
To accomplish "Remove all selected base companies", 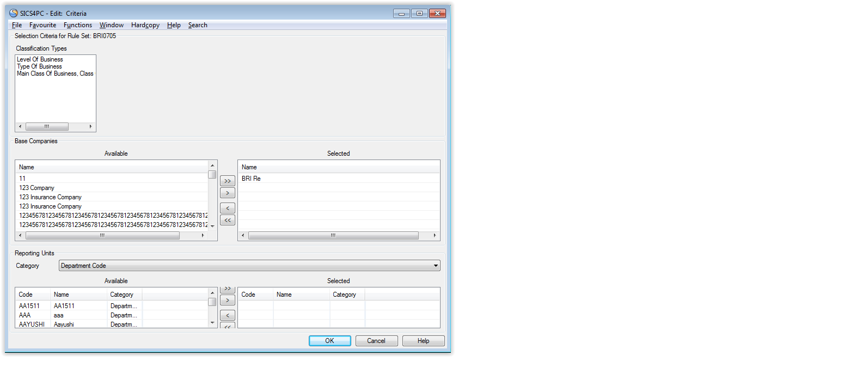I will [x=227, y=220].
